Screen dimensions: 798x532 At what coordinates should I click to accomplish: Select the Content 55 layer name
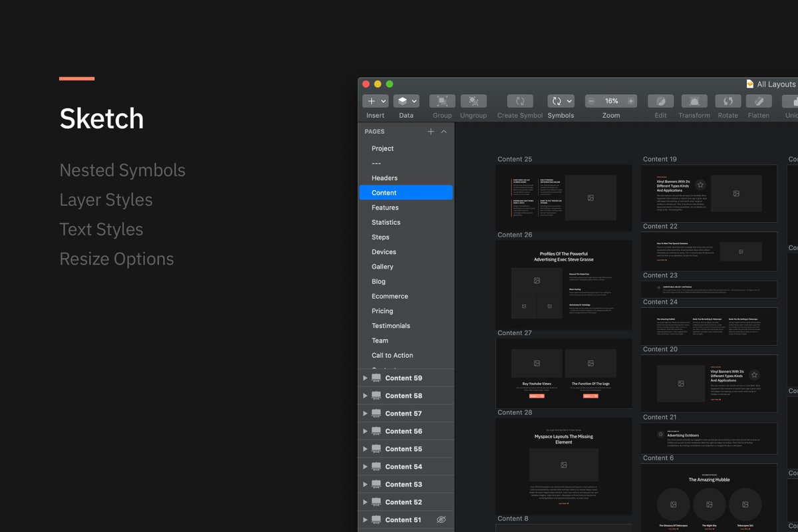coord(404,449)
